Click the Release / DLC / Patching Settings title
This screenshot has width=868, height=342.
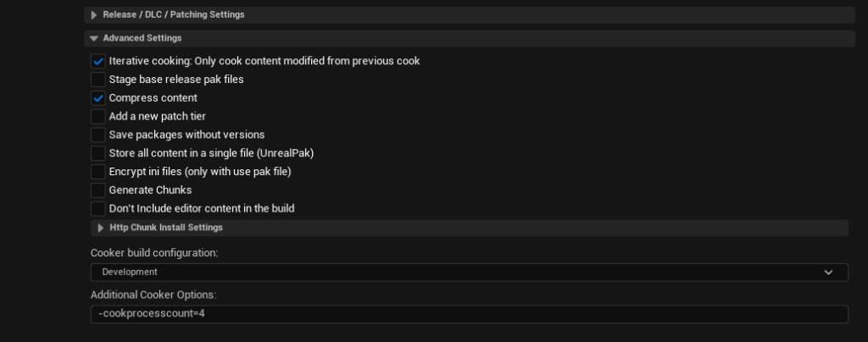[174, 15]
